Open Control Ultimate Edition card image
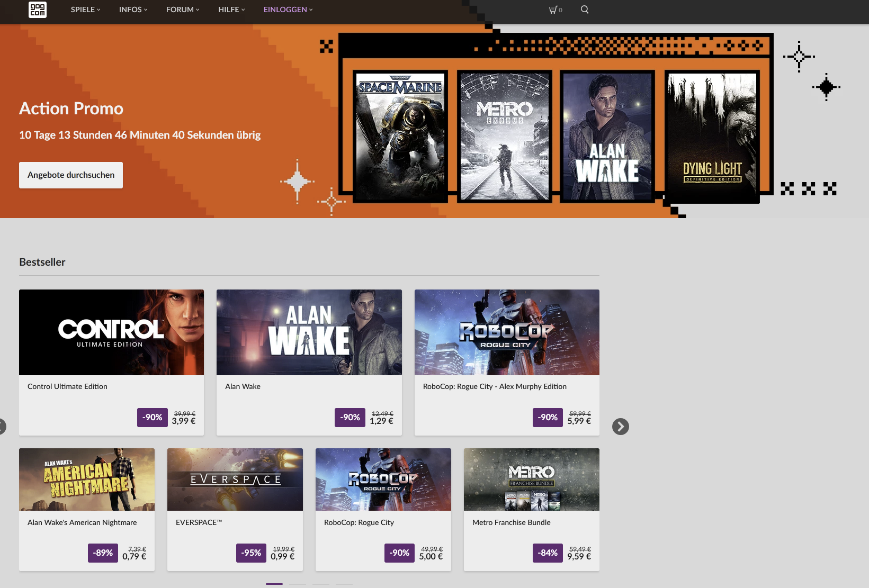 (111, 332)
